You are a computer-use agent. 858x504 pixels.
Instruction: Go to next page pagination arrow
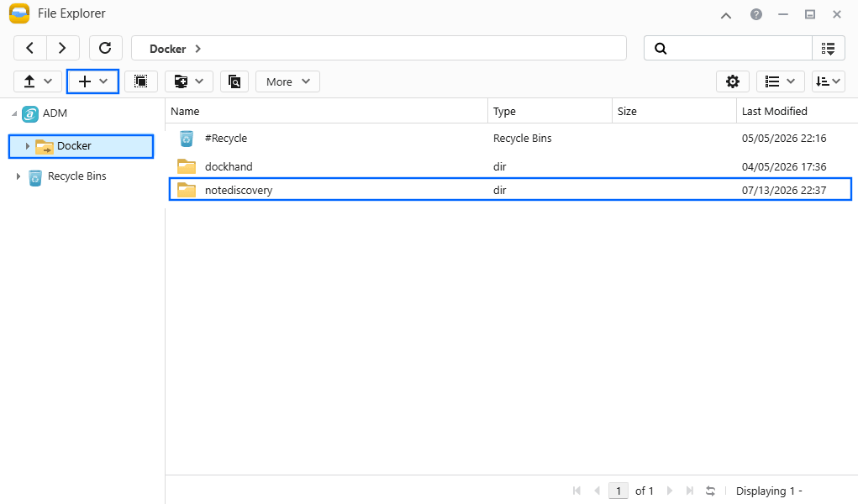(670, 491)
